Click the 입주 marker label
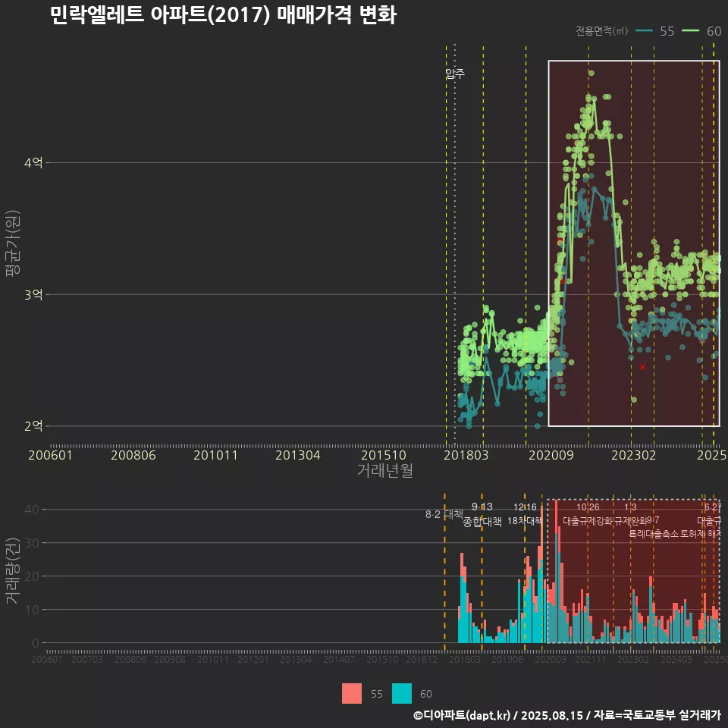This screenshot has height=728, width=728. (x=454, y=74)
